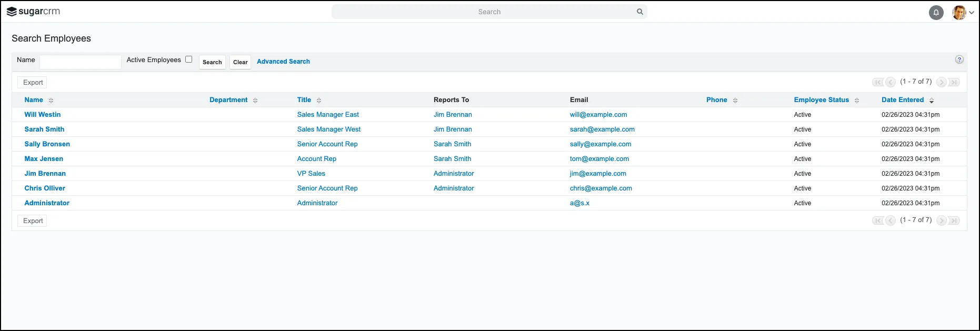This screenshot has height=331, width=980.
Task: Go to last page, bottom pagination
Action: (954, 220)
